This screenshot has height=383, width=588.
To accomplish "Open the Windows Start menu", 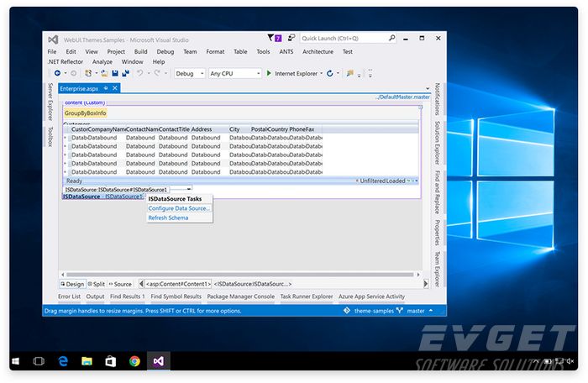I will (x=15, y=361).
